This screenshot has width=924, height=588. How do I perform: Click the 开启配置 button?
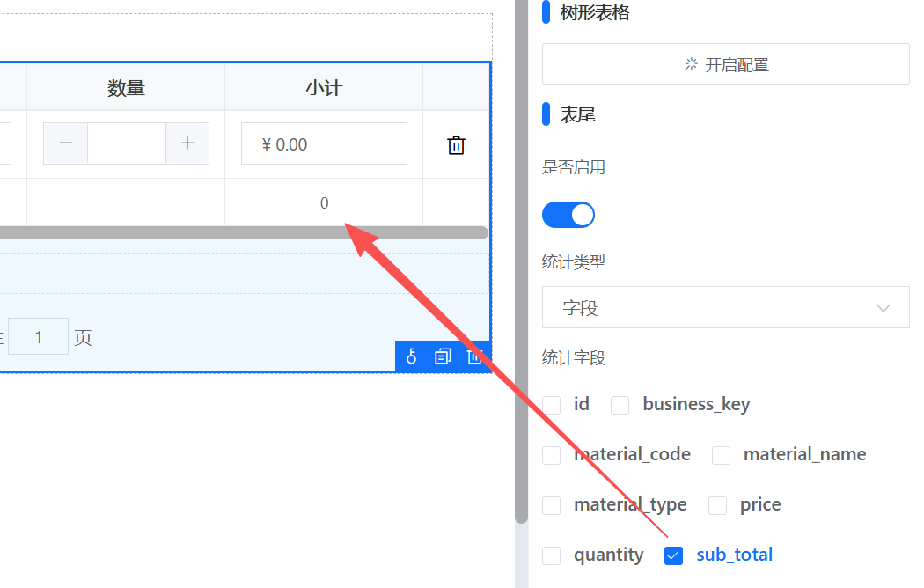725,64
